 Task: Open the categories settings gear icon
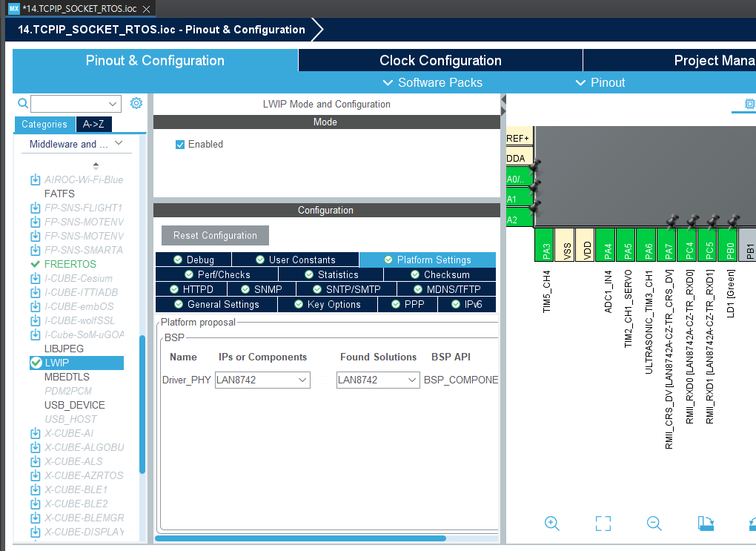pyautogui.click(x=136, y=103)
